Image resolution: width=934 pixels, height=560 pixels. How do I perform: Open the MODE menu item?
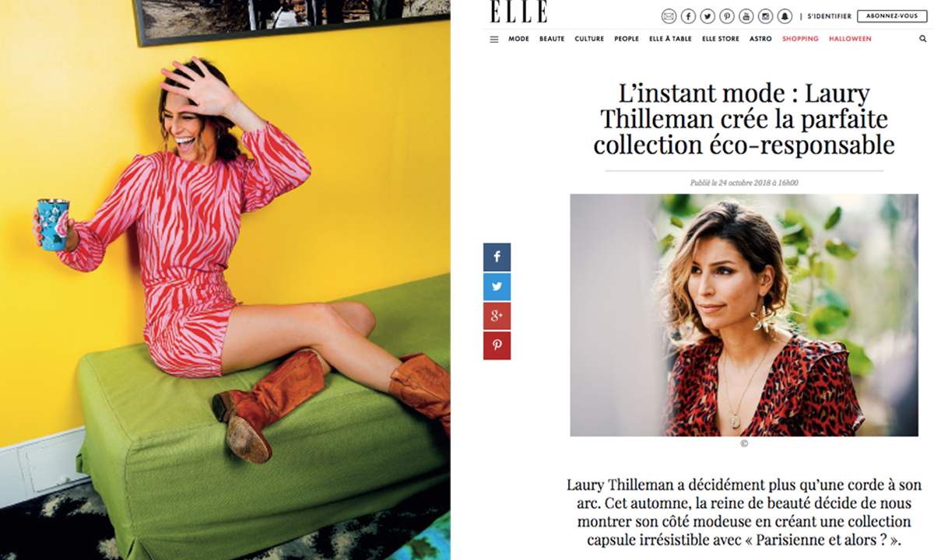coord(518,39)
